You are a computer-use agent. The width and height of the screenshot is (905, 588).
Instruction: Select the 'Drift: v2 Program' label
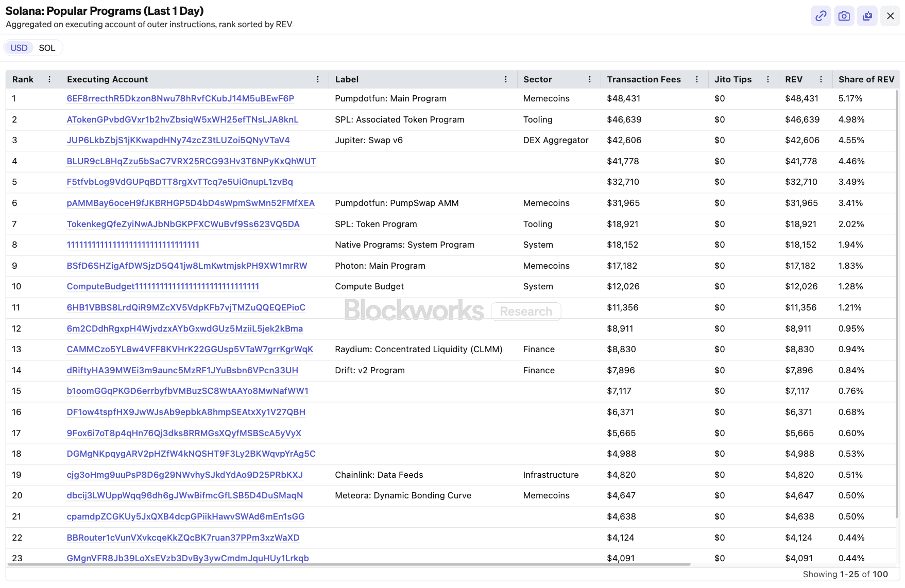tap(370, 370)
